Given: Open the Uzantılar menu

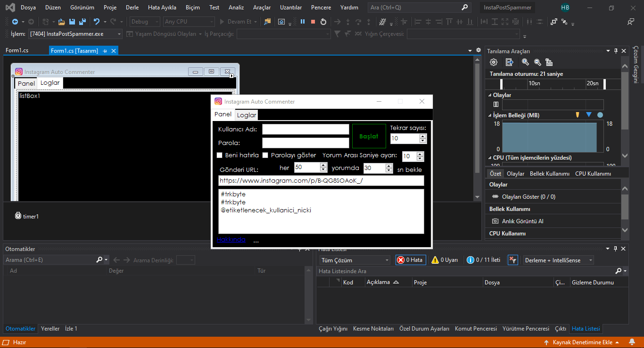Looking at the screenshot, I should click(x=291, y=8).
